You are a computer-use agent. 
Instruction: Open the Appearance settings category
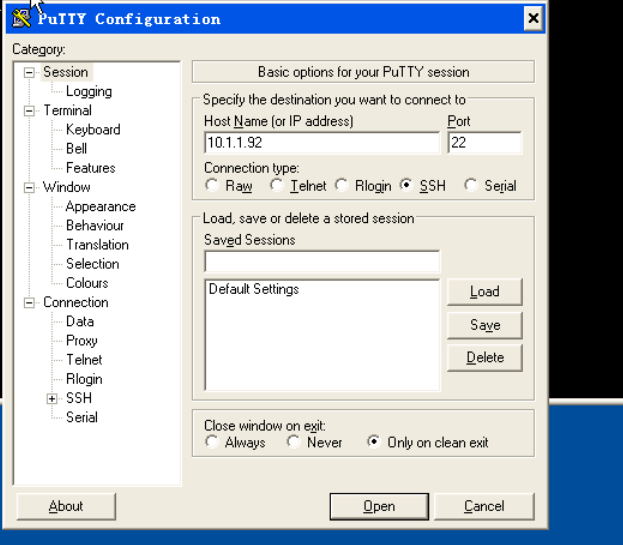coord(101,206)
